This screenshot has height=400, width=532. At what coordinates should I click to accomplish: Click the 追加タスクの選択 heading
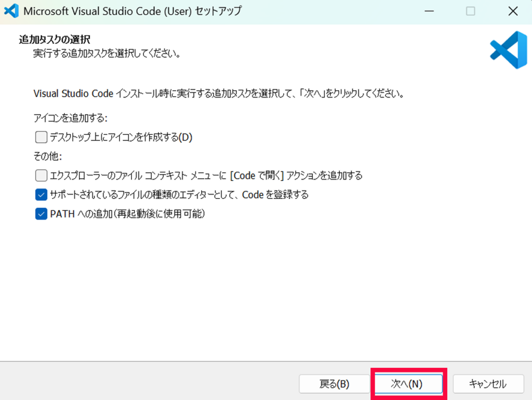[x=54, y=39]
